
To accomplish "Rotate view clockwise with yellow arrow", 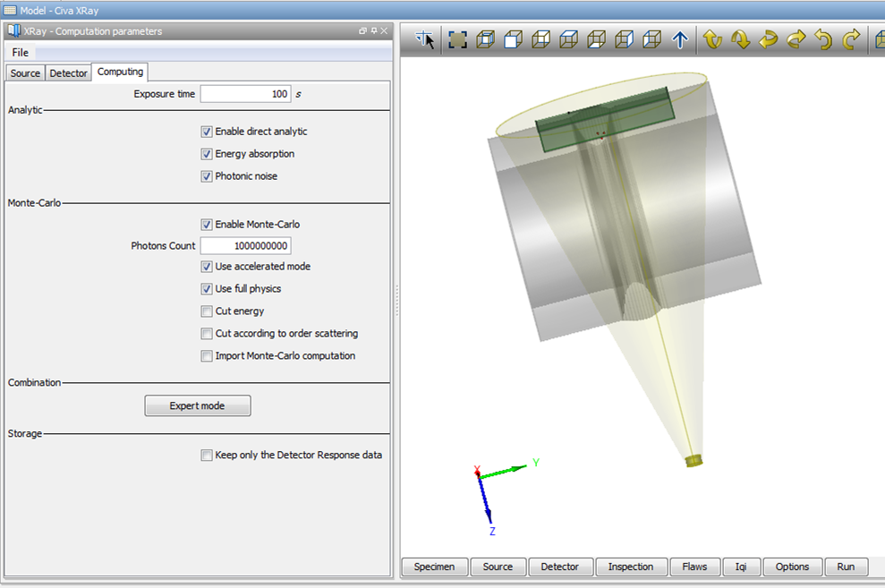I will coord(851,39).
